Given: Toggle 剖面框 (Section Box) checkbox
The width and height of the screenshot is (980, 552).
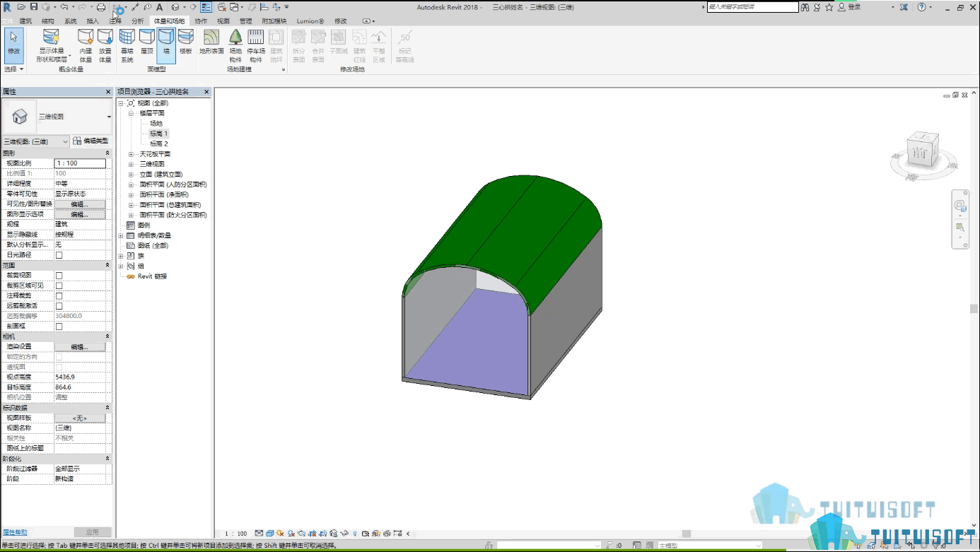Looking at the screenshot, I should [x=59, y=327].
